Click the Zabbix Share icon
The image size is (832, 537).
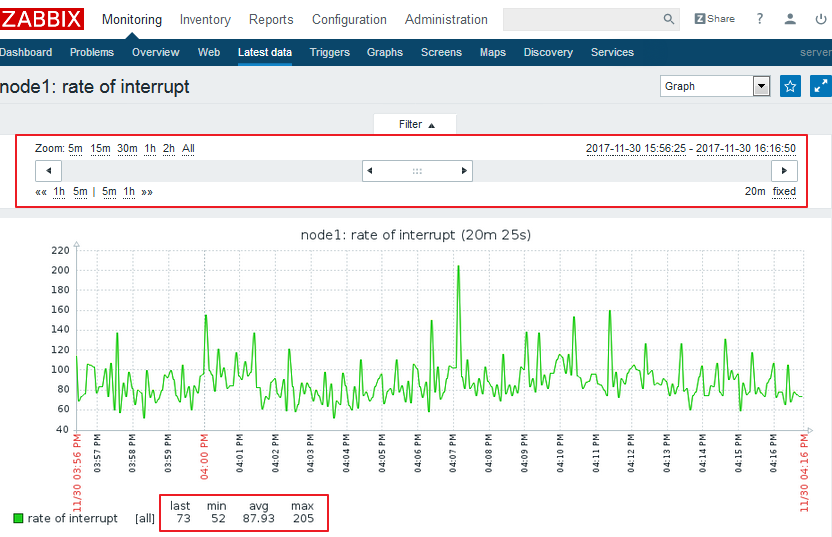pos(714,19)
